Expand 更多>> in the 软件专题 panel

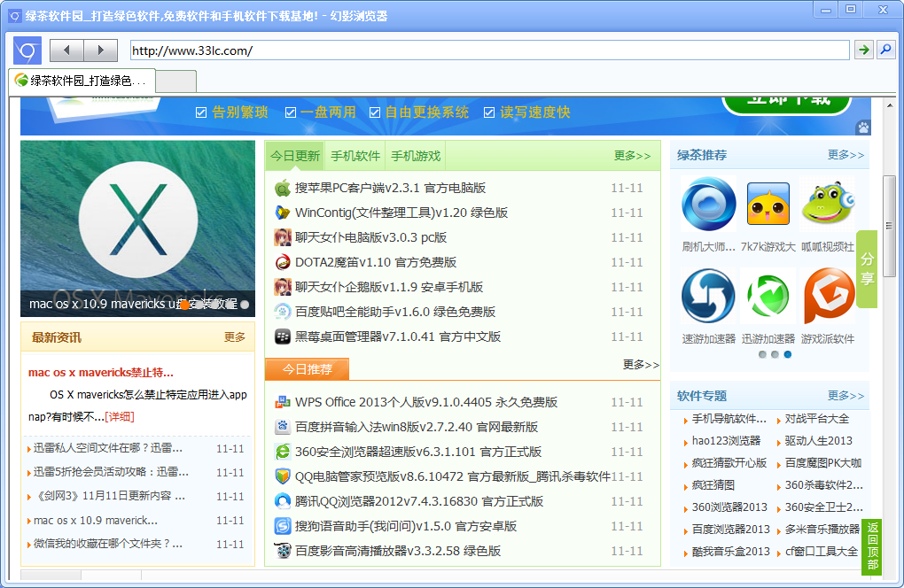(x=846, y=396)
